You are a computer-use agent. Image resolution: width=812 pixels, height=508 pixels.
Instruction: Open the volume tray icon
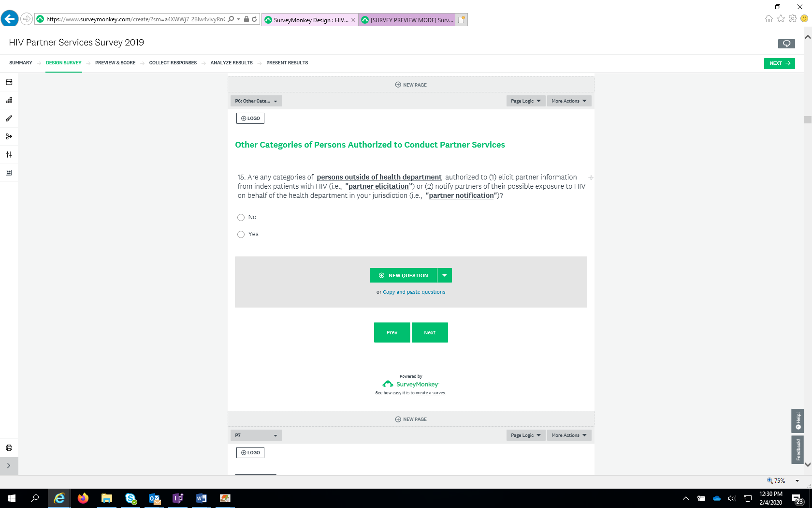pyautogui.click(x=732, y=498)
